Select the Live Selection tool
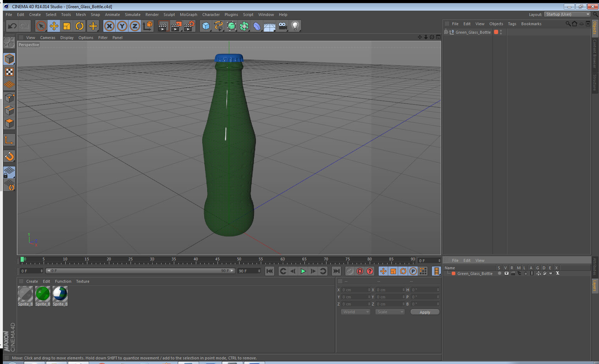 [x=41, y=26]
